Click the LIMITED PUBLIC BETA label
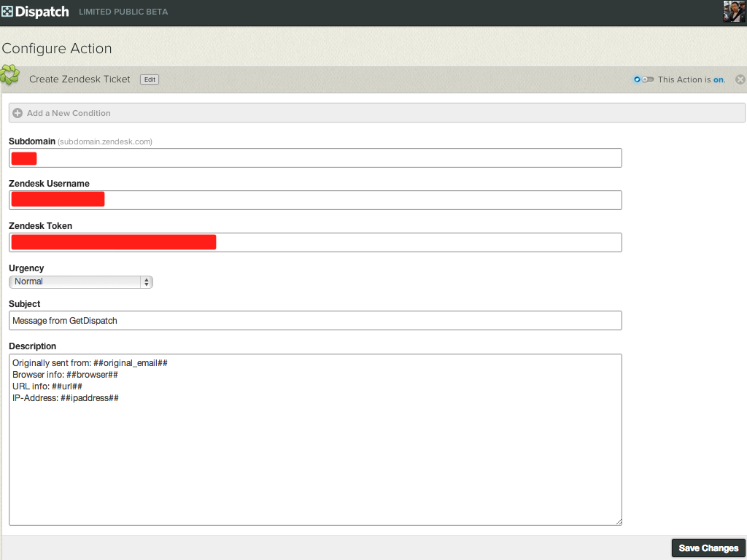This screenshot has height=560, width=747. point(123,12)
